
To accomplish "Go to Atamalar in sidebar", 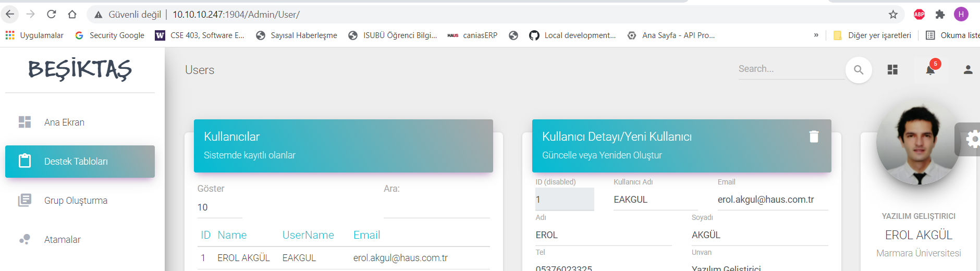I will coord(62,240).
